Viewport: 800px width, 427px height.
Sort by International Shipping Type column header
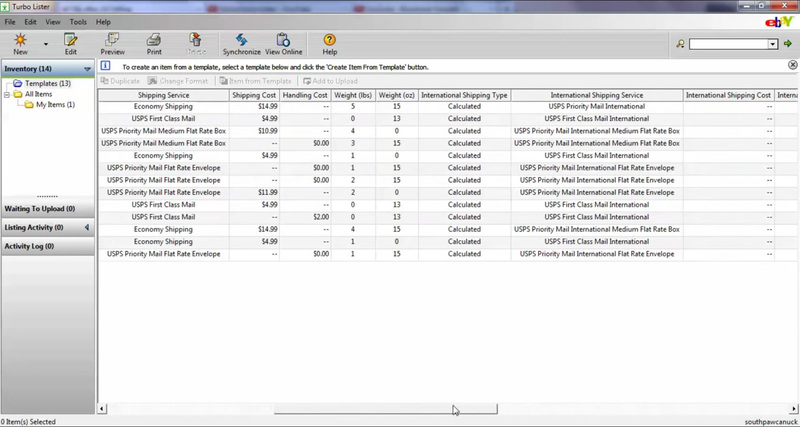coord(464,95)
